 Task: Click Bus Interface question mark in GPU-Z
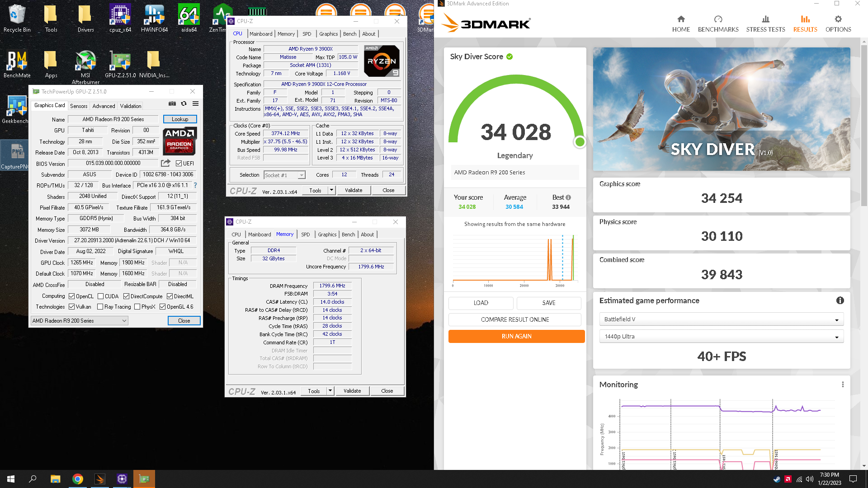pos(195,185)
